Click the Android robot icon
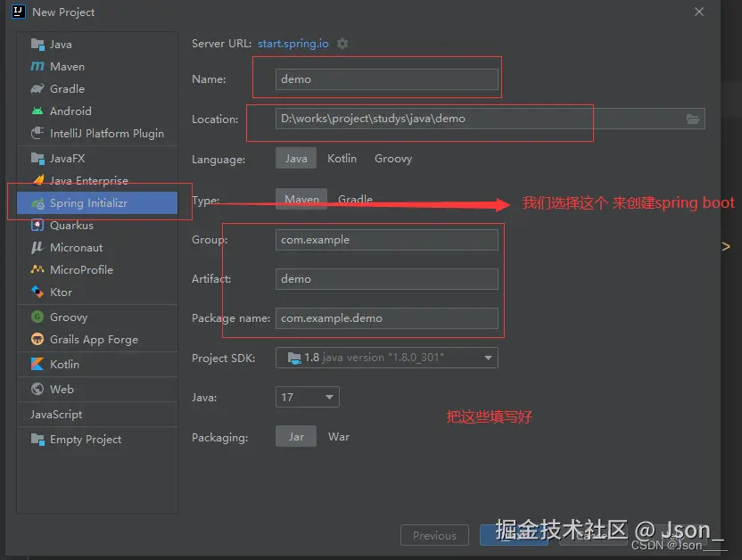742x560 pixels. click(37, 111)
